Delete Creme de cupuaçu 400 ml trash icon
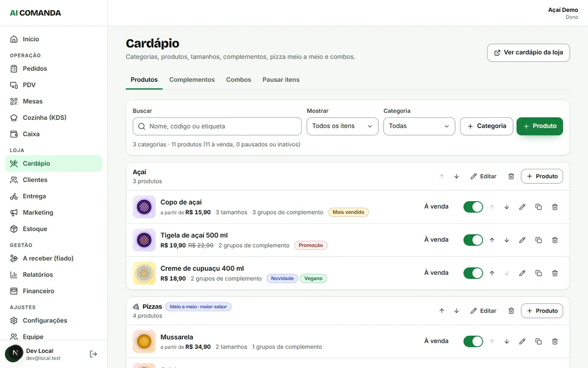 click(x=555, y=273)
